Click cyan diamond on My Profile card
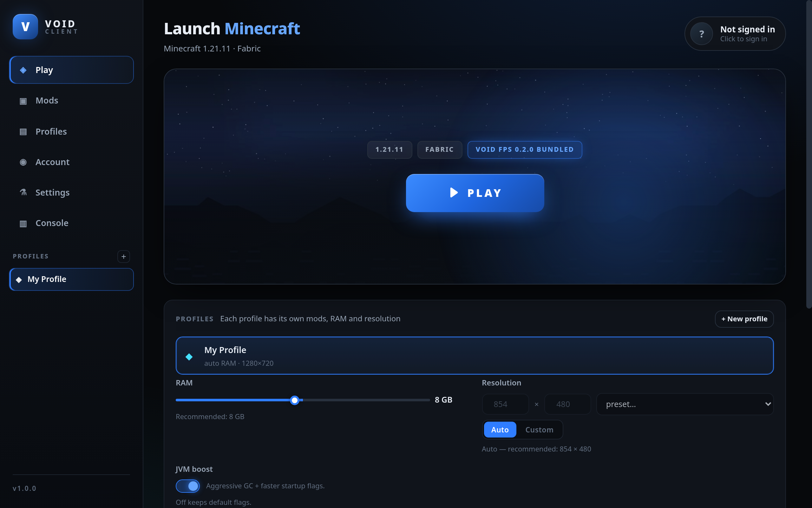812x508 pixels. 189,357
